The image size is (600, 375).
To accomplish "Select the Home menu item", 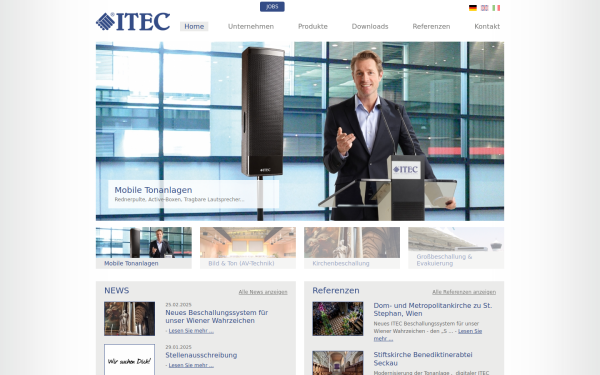I will pos(194,26).
